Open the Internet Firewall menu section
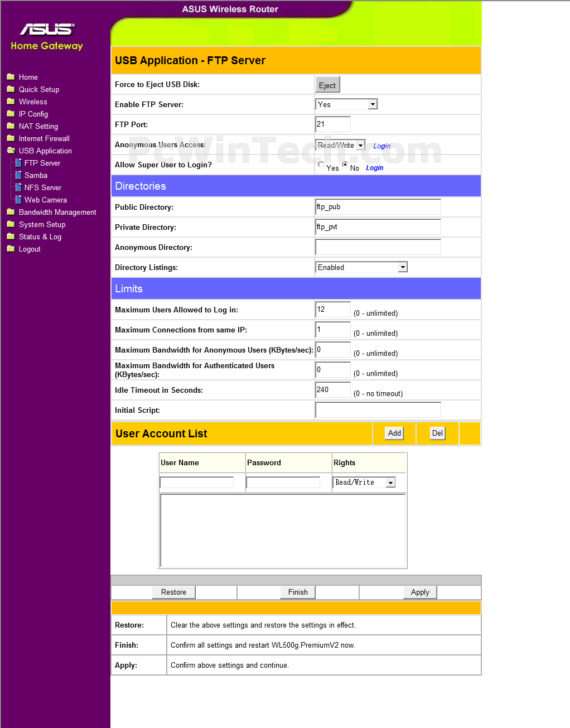Viewport: 570px width, 728px height. click(x=44, y=138)
